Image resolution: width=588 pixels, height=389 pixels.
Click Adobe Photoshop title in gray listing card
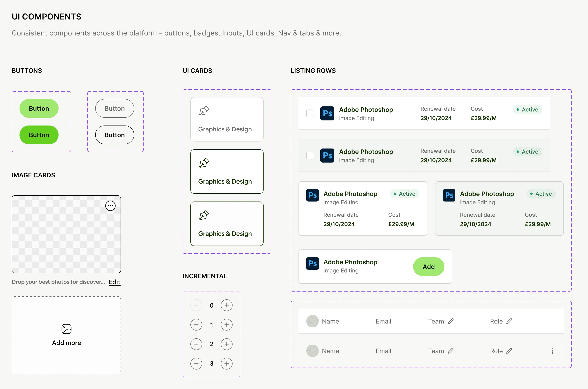(487, 194)
